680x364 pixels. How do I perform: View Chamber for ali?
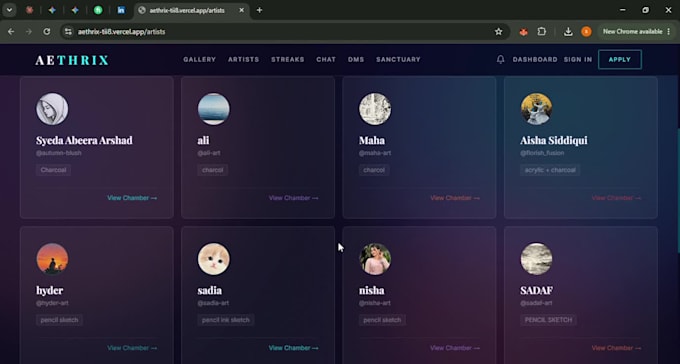(x=294, y=198)
